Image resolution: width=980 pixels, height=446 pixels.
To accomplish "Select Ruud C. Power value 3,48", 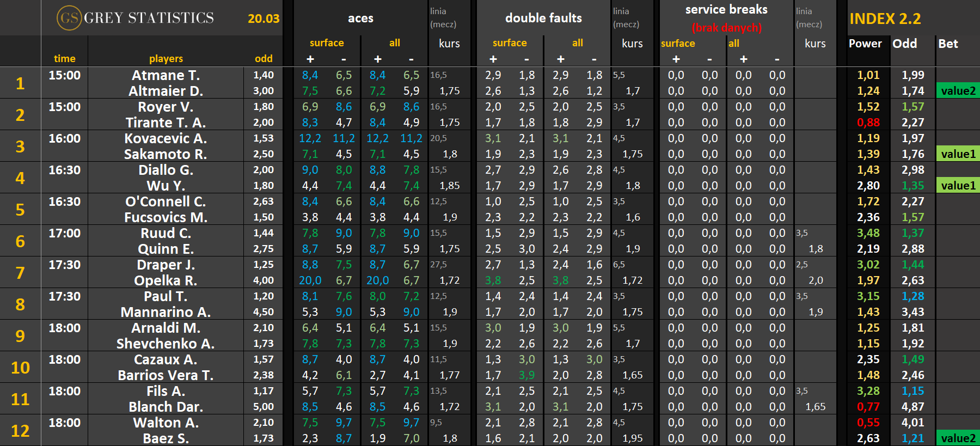I will pyautogui.click(x=868, y=233).
